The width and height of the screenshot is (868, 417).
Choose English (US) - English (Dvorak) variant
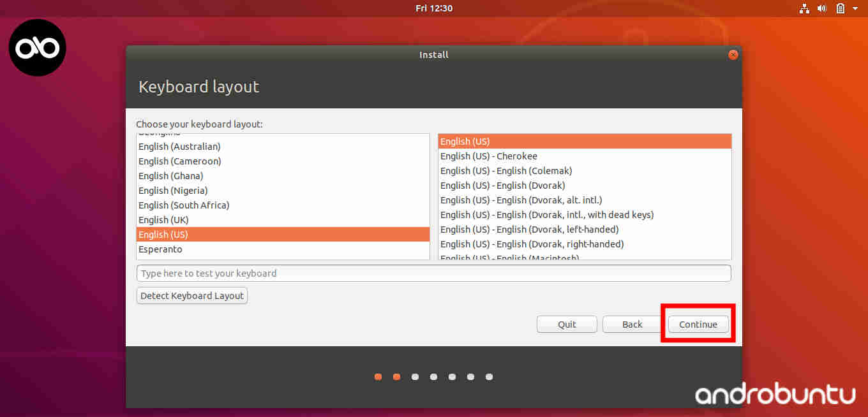click(502, 185)
